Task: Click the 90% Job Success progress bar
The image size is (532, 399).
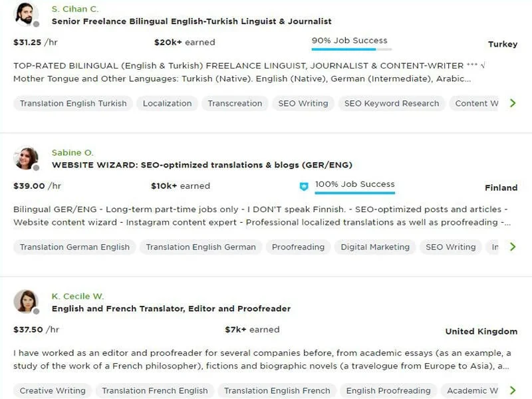Action: tap(351, 49)
